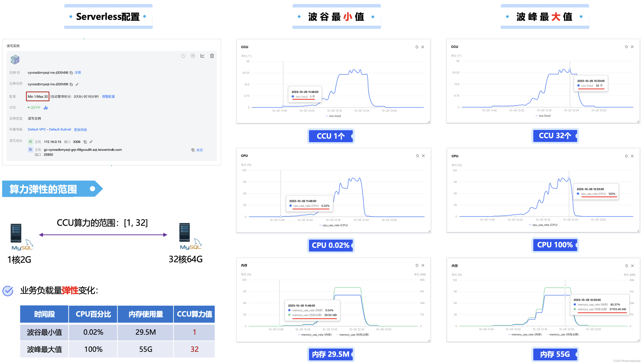Close the left 内存 chart panel
This screenshot has height=364, width=643.
pyautogui.click(x=423, y=265)
